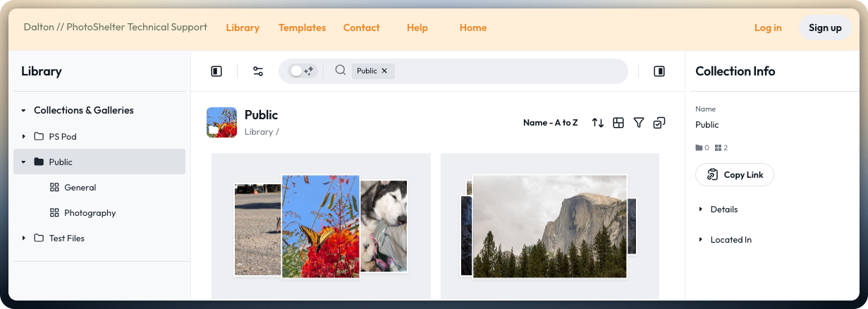
Task: Enable the AI search toggle switch
Action: (302, 71)
